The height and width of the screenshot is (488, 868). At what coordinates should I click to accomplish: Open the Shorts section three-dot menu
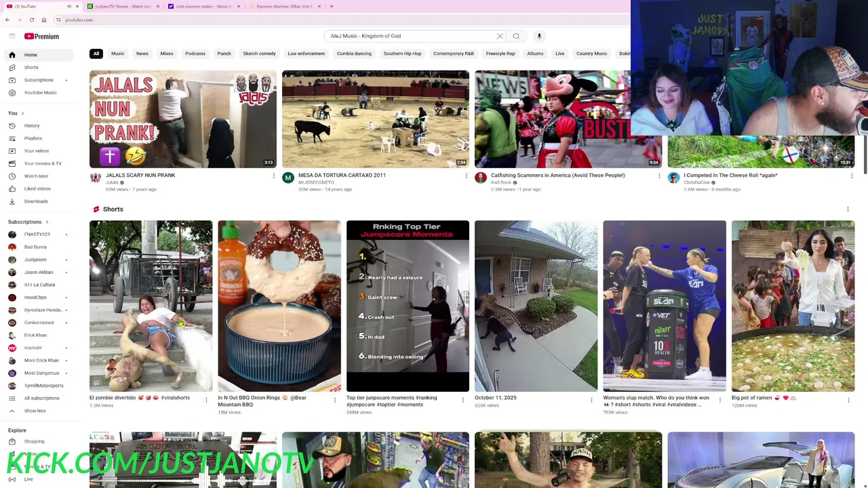click(x=848, y=209)
